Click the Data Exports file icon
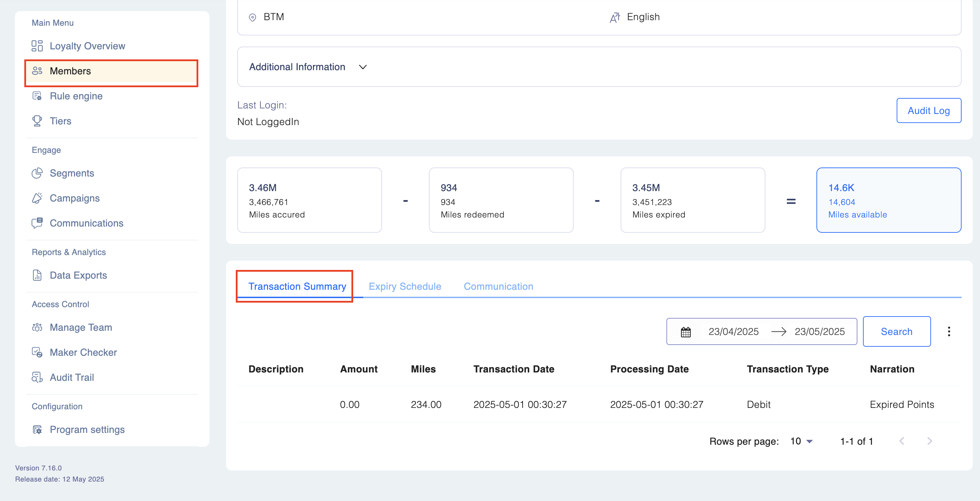The height and width of the screenshot is (501, 980). coord(37,275)
